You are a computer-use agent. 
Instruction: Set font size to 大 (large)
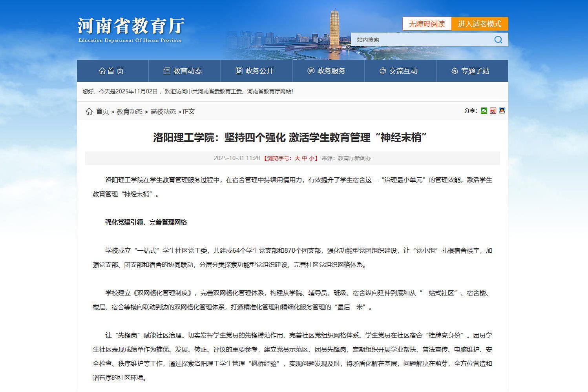tap(297, 158)
